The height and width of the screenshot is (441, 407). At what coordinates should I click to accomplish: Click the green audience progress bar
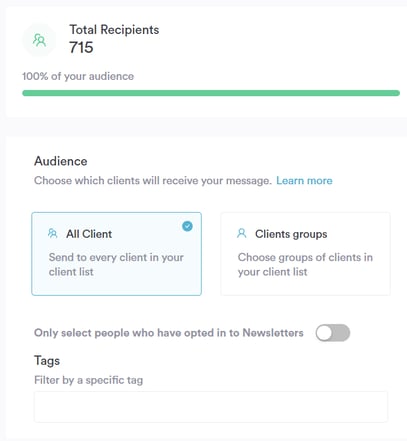[x=211, y=93]
